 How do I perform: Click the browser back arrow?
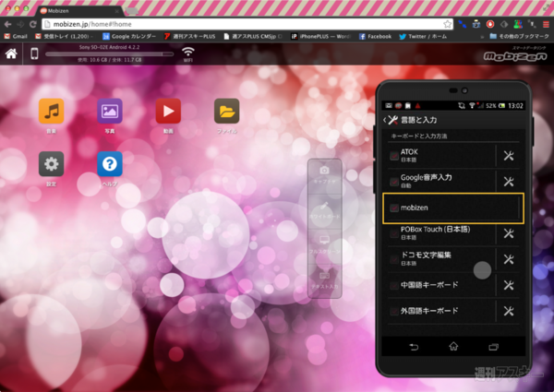(x=7, y=24)
